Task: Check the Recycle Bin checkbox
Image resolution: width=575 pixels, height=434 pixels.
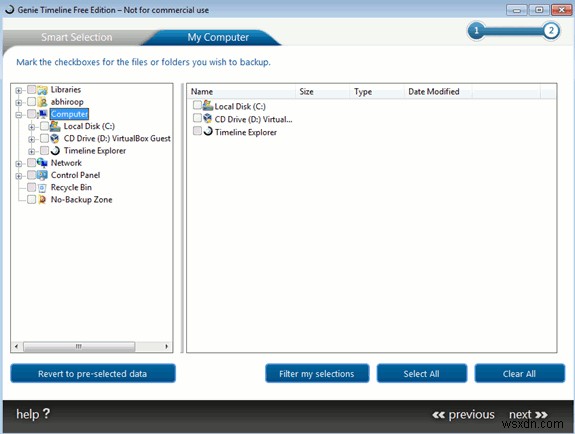Action: click(x=32, y=187)
